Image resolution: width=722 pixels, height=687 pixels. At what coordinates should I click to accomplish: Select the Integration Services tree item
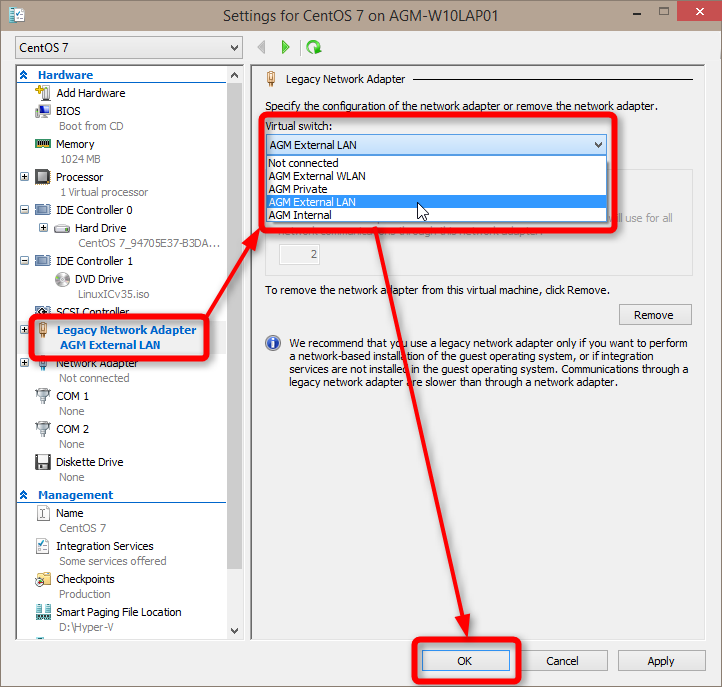point(105,546)
